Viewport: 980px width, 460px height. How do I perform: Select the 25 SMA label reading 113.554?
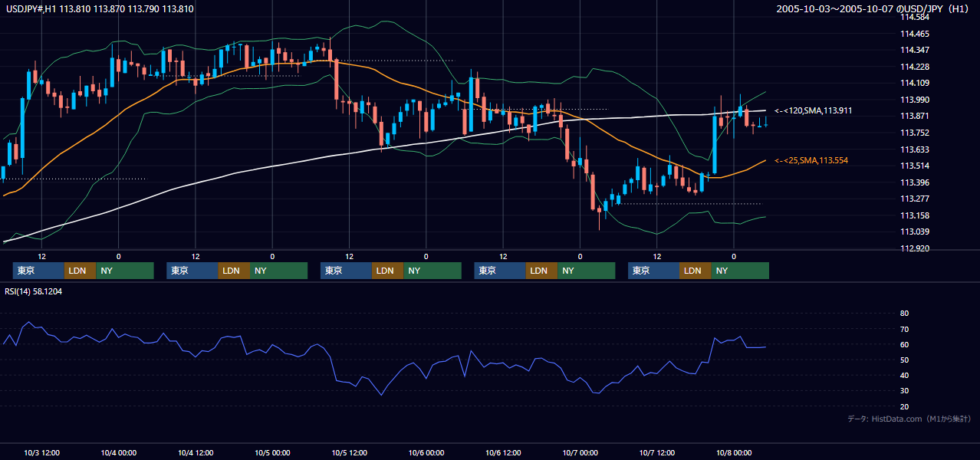[812, 160]
